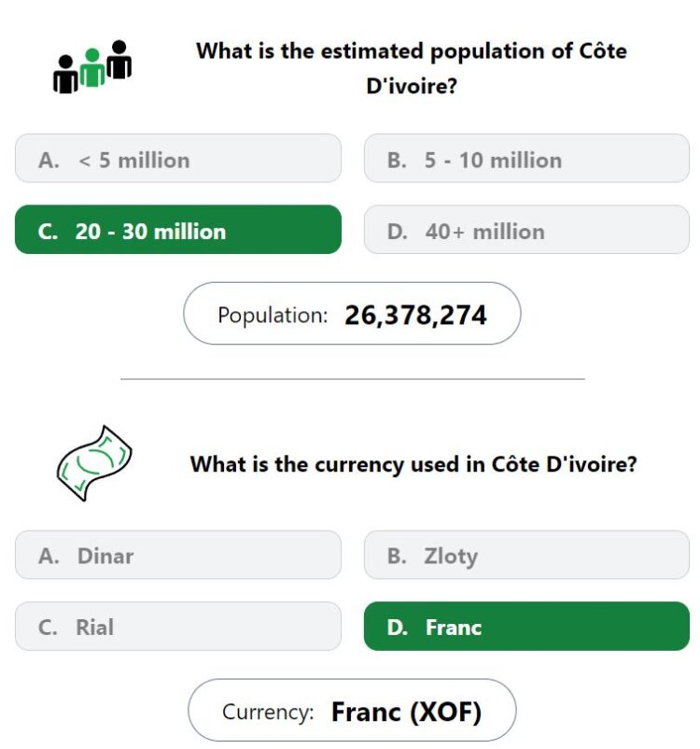Select the highlighted Franc answer

pyautogui.click(x=526, y=627)
